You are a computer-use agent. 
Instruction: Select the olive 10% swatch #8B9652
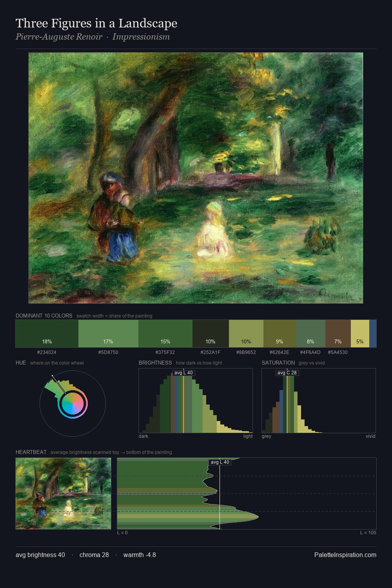pyautogui.click(x=246, y=334)
